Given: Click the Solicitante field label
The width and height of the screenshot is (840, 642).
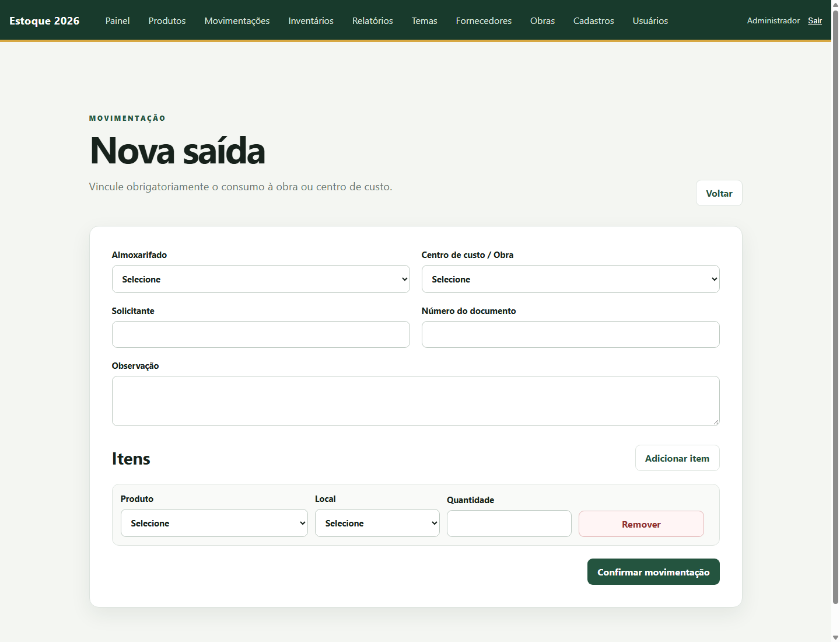Looking at the screenshot, I should tap(133, 311).
